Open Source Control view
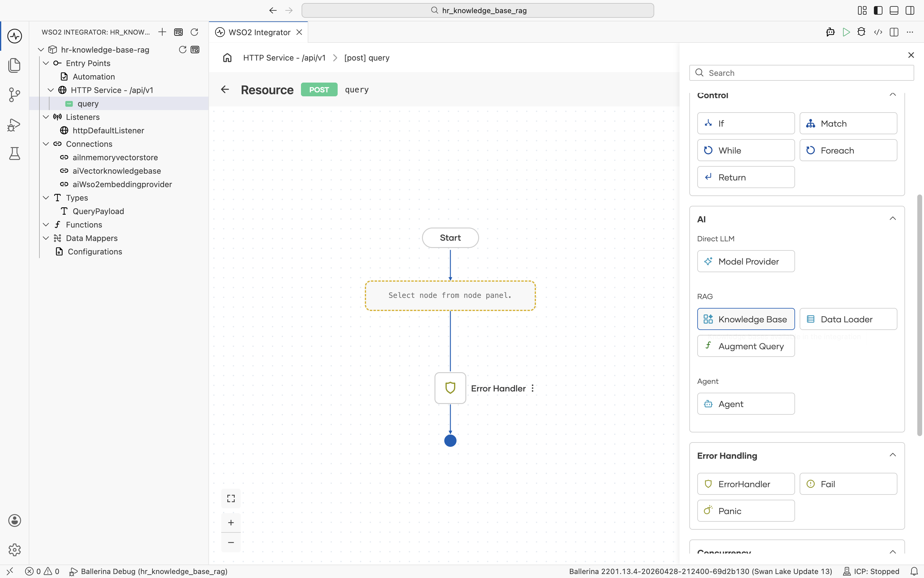This screenshot has width=924, height=578. pos(14,95)
